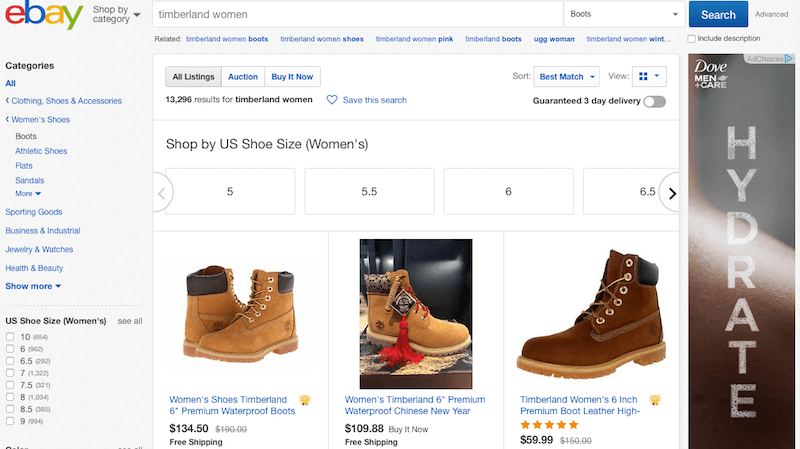800x449 pixels.
Task: Check US shoe size 9 filter
Action: coord(10,421)
